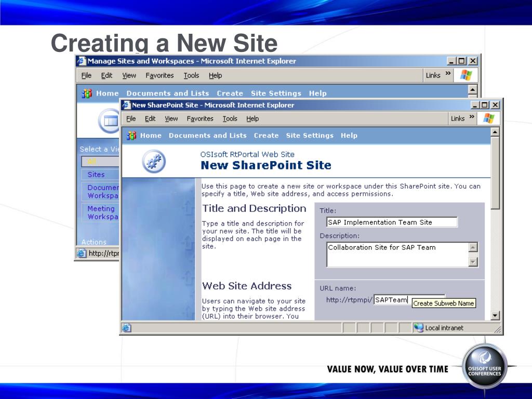The image size is (532, 399).
Task: Click the Local intranet zone icon
Action: pyautogui.click(x=419, y=328)
